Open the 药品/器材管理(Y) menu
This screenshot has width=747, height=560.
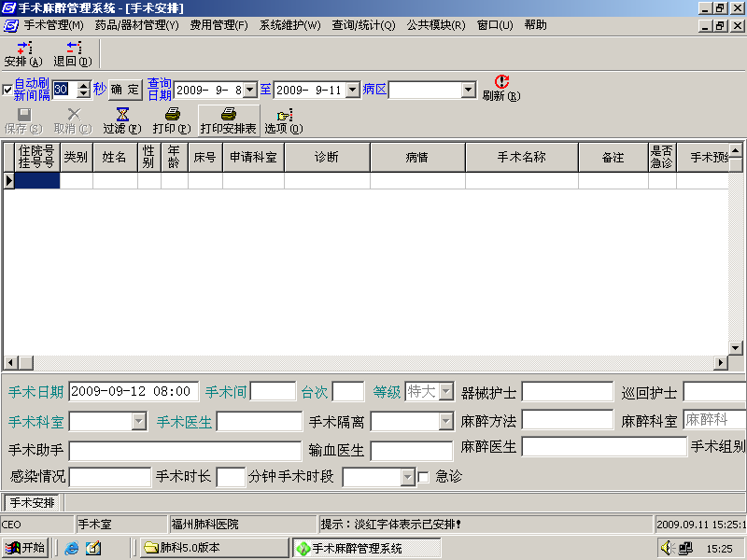pos(136,25)
